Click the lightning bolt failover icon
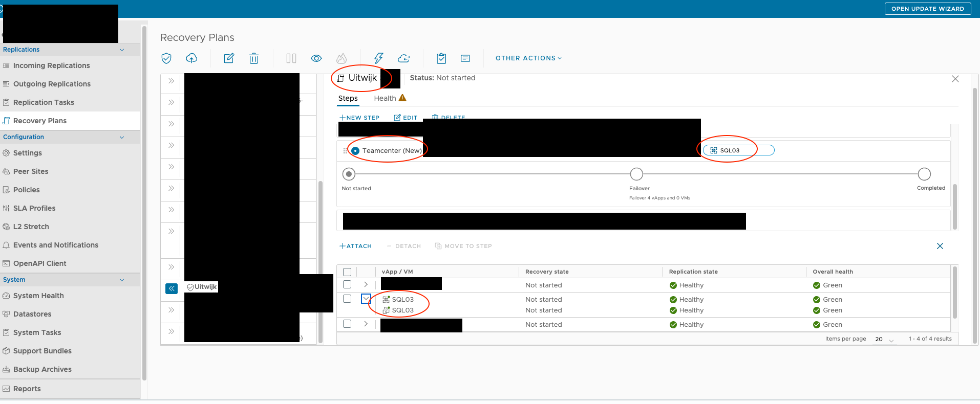The width and height of the screenshot is (980, 404). [x=378, y=58]
